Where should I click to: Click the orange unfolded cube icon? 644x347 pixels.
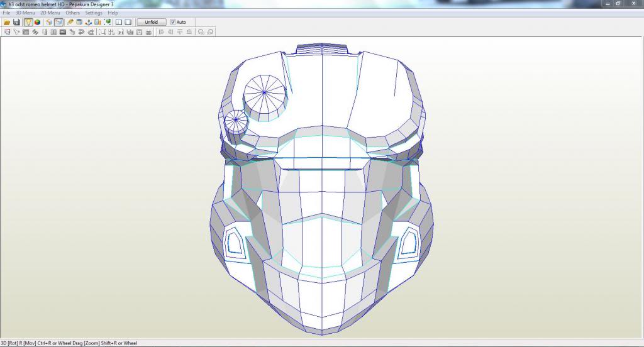(x=49, y=22)
